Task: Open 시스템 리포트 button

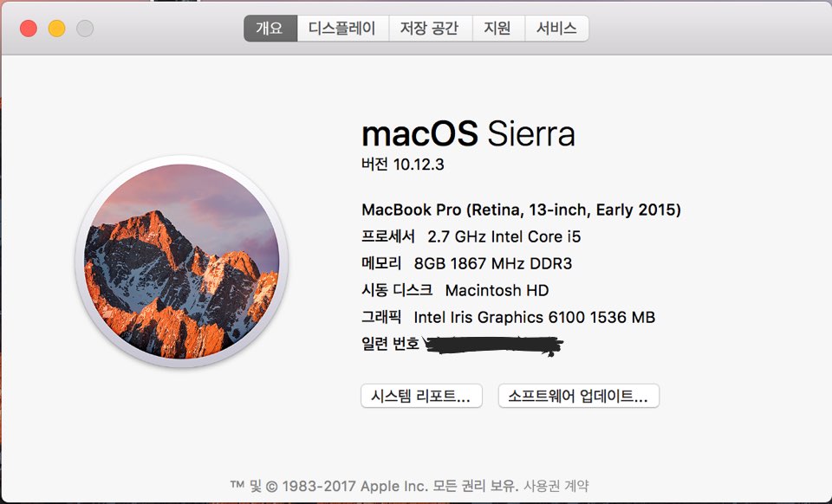Action: [421, 396]
